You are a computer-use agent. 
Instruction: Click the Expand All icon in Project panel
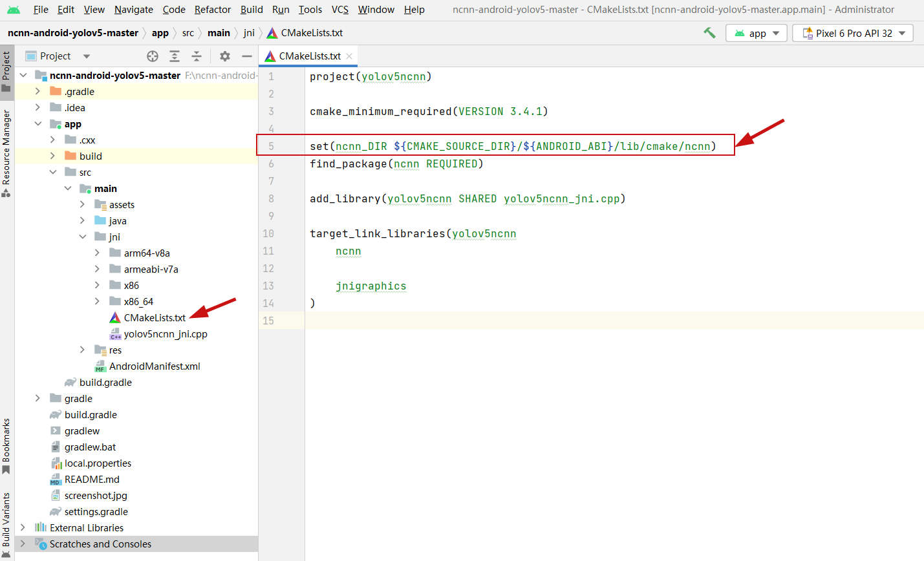175,56
